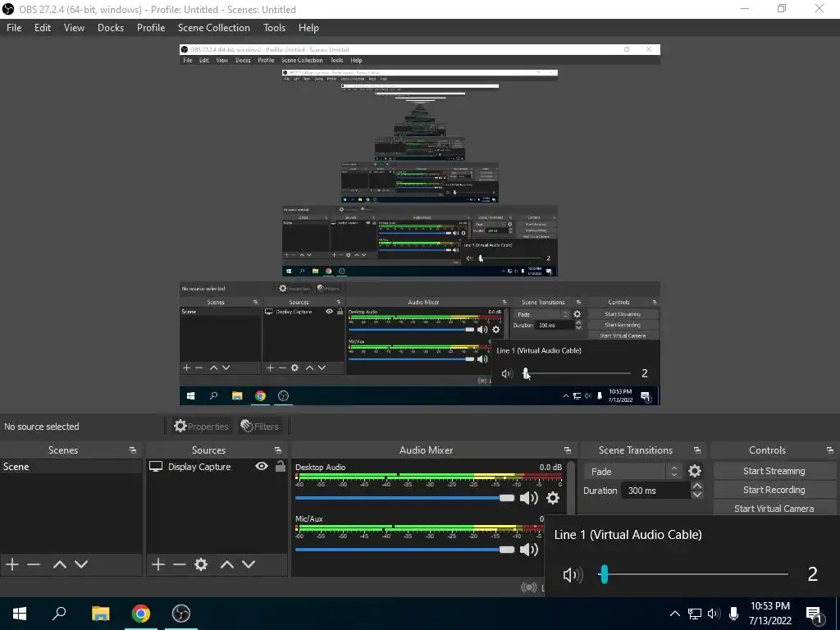Click the microphone tray icon
This screenshot has height=630, width=840.
[x=734, y=614]
